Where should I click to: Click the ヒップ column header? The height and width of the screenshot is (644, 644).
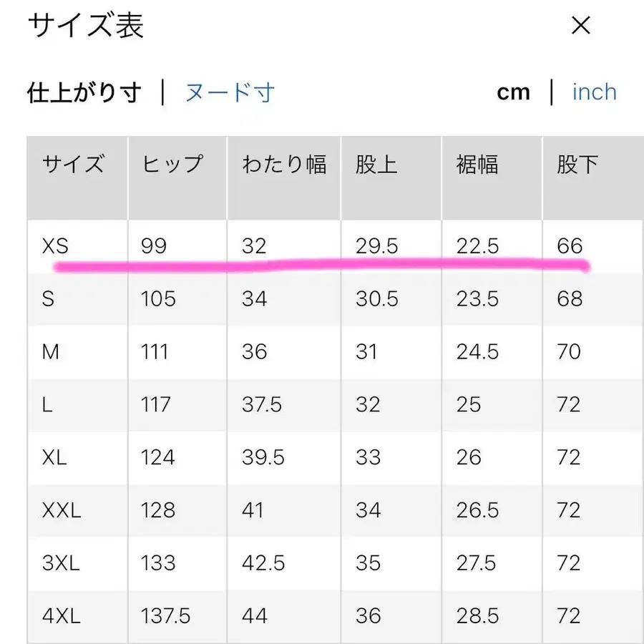(x=172, y=165)
